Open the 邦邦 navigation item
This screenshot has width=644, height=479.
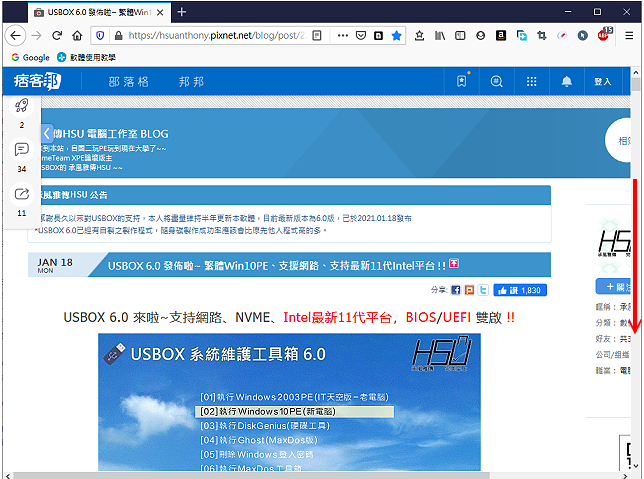point(191,82)
